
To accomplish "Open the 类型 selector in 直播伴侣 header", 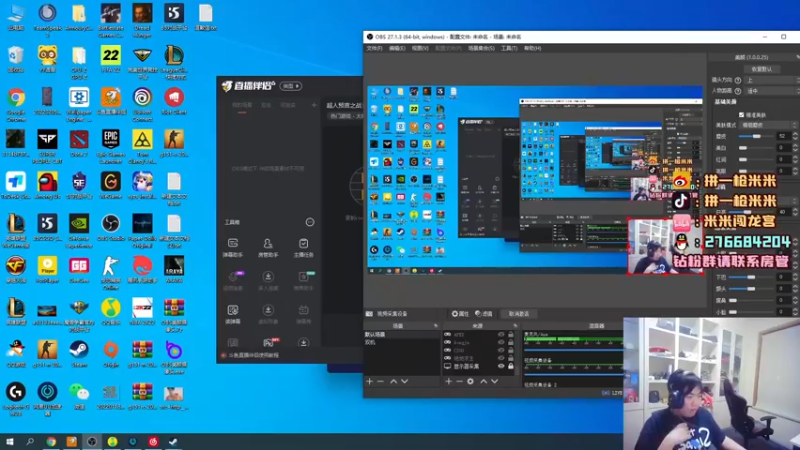I will 291,86.
